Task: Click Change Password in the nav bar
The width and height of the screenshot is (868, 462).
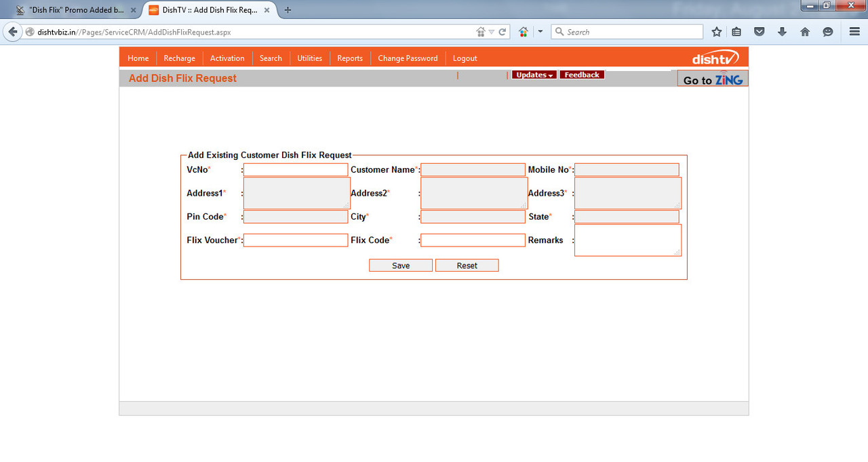Action: (408, 58)
